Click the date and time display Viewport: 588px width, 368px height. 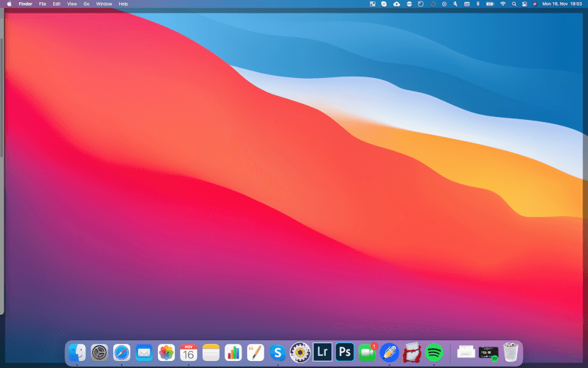click(x=562, y=4)
